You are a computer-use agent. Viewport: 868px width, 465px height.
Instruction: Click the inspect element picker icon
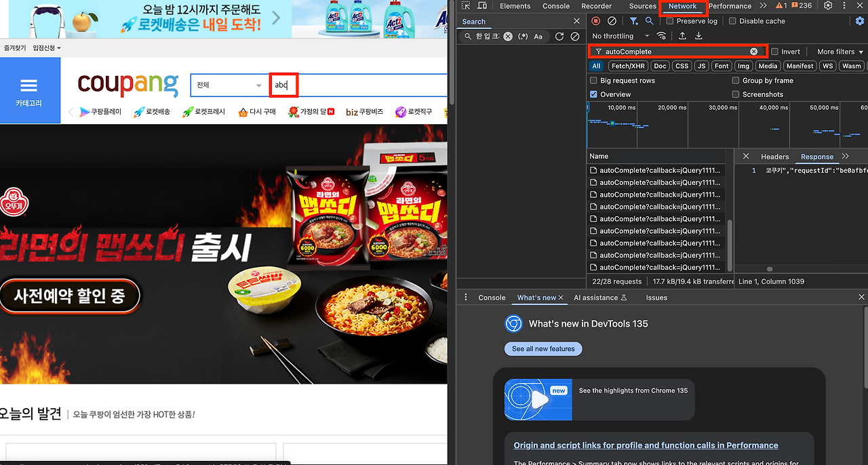[x=466, y=5]
